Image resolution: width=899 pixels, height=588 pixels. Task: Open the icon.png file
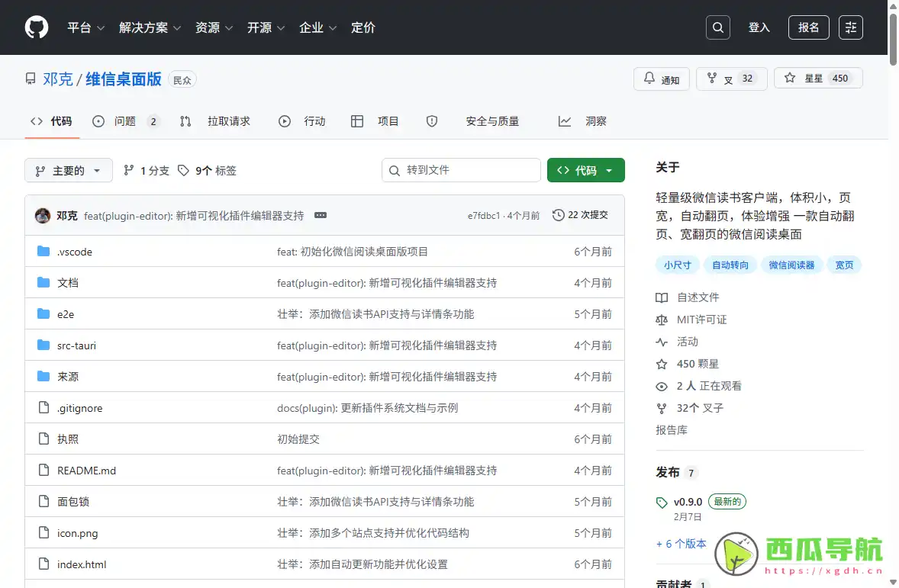[x=77, y=533]
